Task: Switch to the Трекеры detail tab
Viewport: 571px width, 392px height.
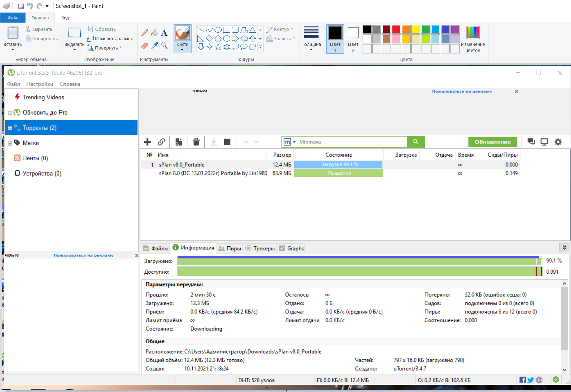Action: (x=260, y=249)
